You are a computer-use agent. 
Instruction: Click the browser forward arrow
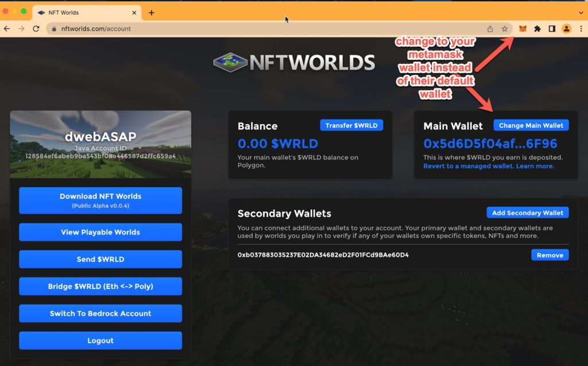click(21, 29)
